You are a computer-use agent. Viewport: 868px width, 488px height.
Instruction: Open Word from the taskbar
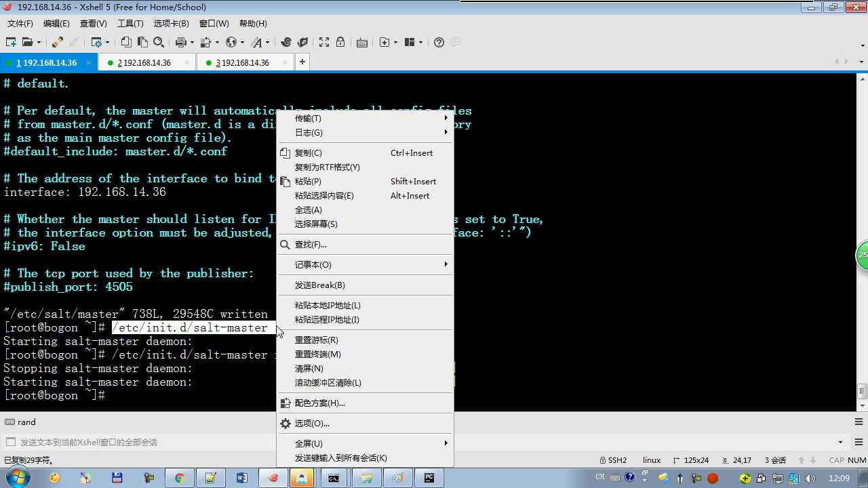(x=242, y=478)
